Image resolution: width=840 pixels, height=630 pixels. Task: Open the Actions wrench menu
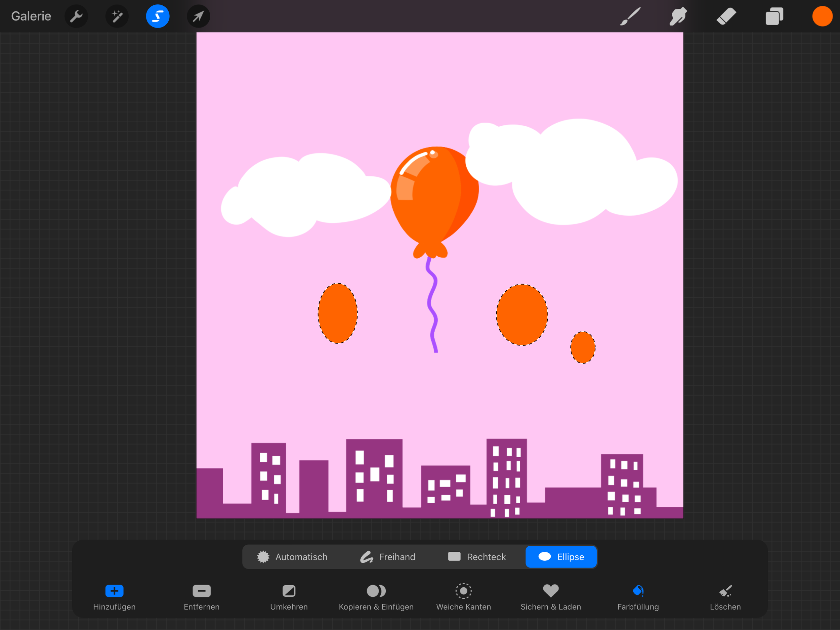point(76,16)
